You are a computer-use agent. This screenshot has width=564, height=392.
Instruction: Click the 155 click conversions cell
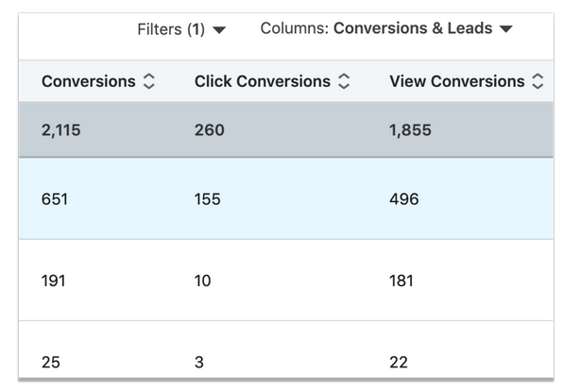[208, 199]
